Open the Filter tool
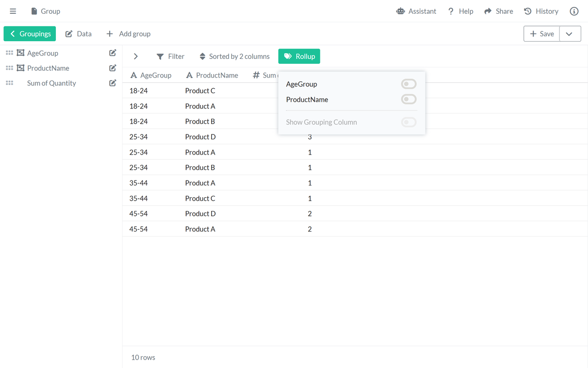Image resolution: width=588 pixels, height=368 pixels. [x=170, y=56]
